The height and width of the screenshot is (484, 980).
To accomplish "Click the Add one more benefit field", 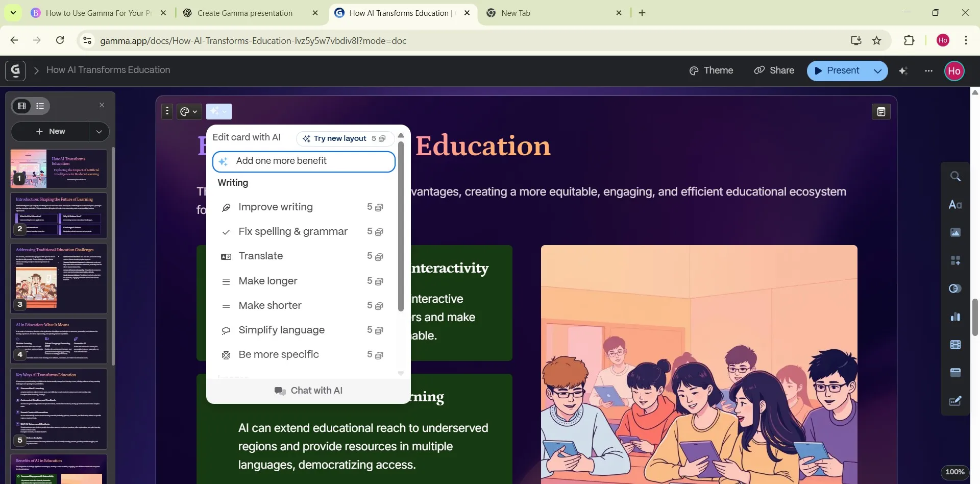I will (x=304, y=161).
